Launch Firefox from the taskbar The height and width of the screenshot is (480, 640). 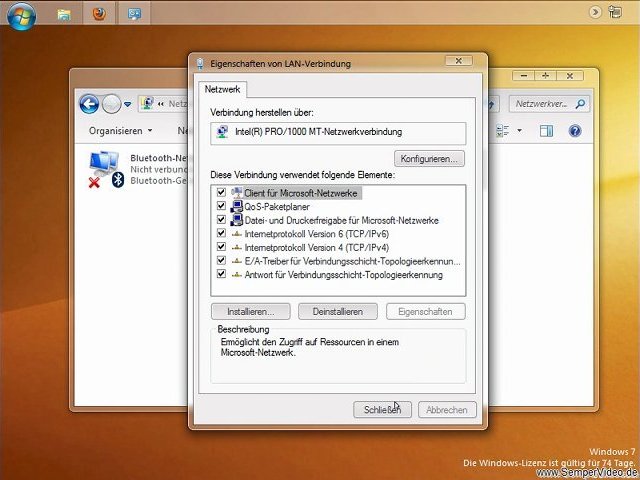pyautogui.click(x=97, y=14)
